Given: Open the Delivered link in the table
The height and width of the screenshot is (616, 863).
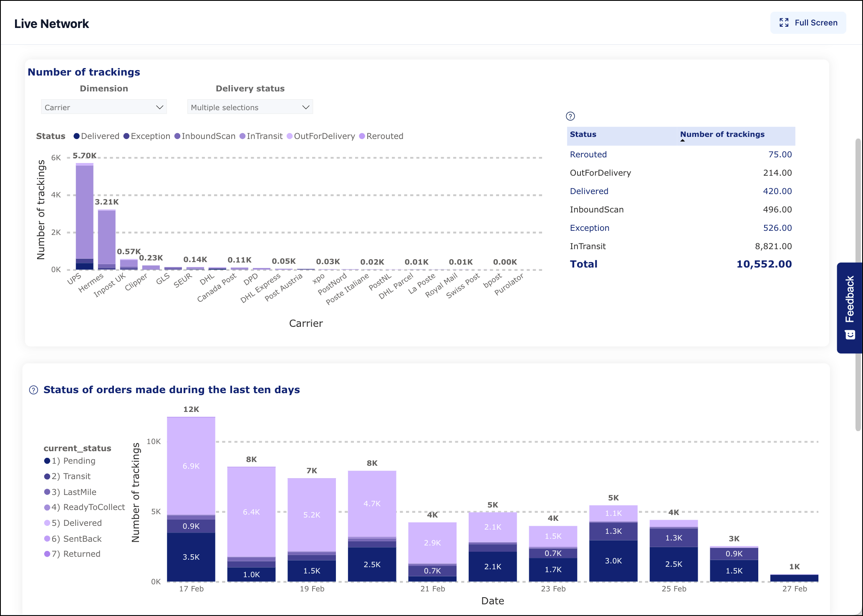Looking at the screenshot, I should point(589,191).
